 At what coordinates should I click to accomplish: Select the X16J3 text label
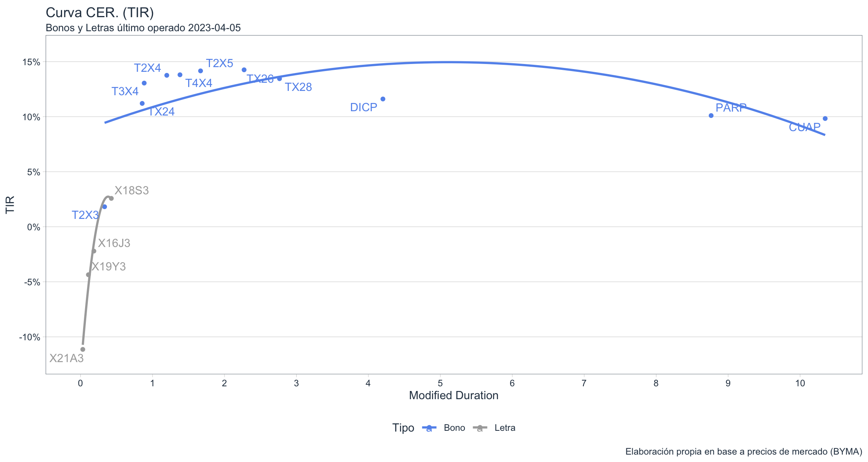pos(114,243)
